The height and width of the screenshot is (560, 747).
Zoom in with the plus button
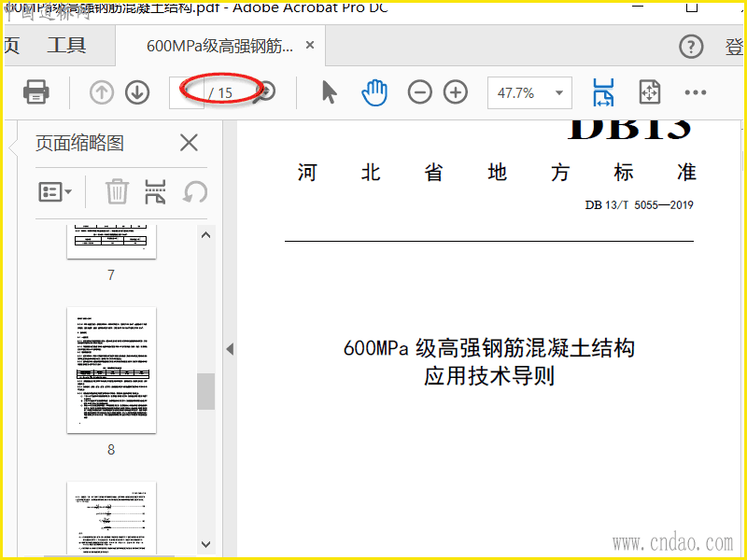click(456, 92)
